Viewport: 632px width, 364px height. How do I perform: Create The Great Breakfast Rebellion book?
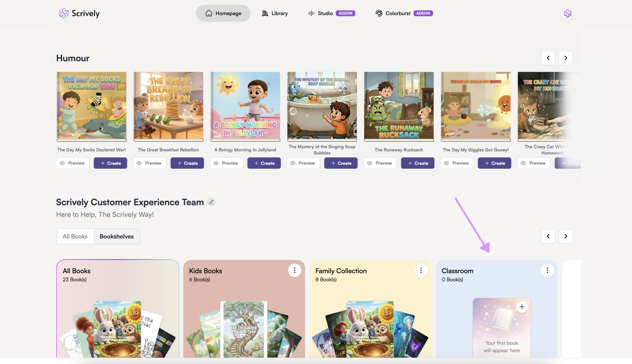(187, 163)
